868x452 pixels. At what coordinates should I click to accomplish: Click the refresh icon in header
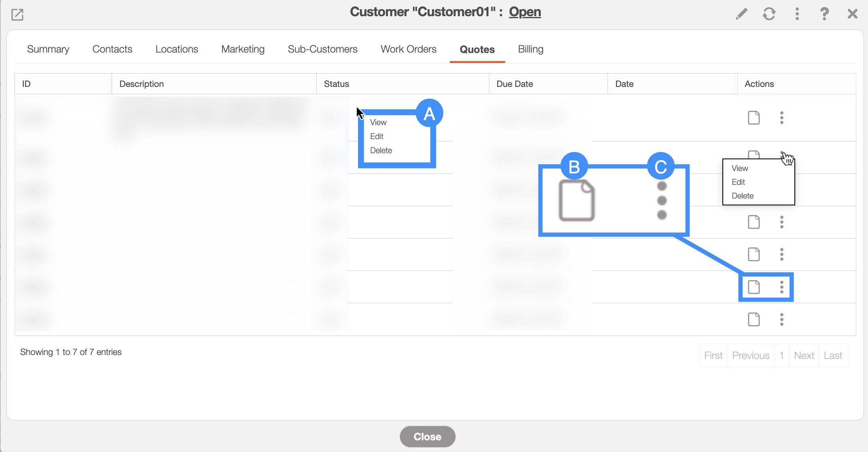pos(769,14)
